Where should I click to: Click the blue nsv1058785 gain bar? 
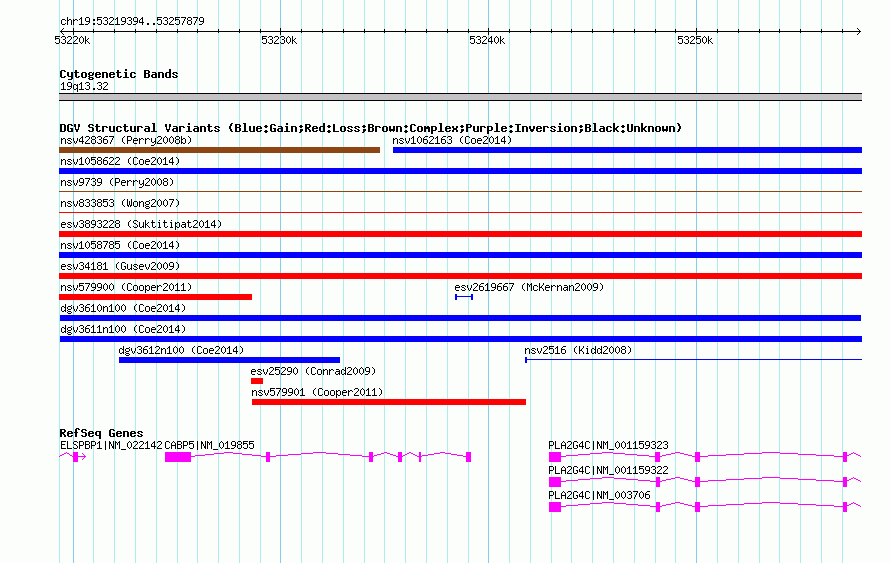[x=460, y=255]
